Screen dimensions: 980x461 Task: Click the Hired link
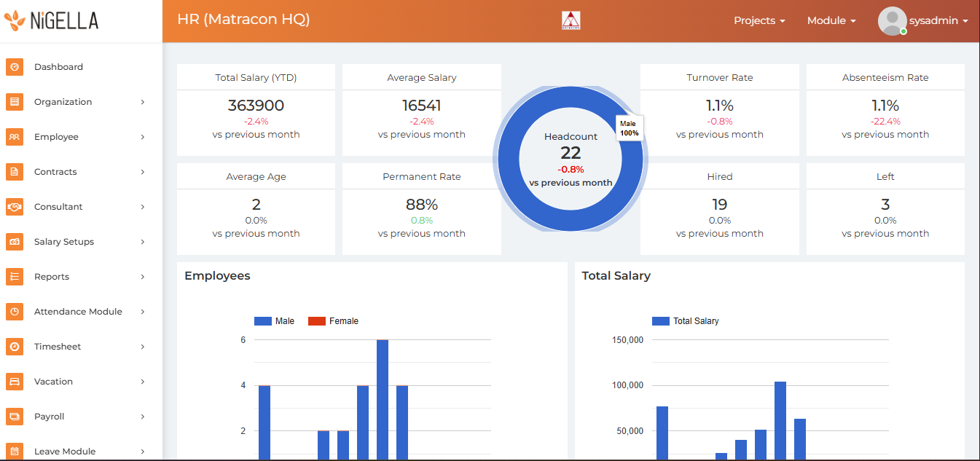point(719,176)
